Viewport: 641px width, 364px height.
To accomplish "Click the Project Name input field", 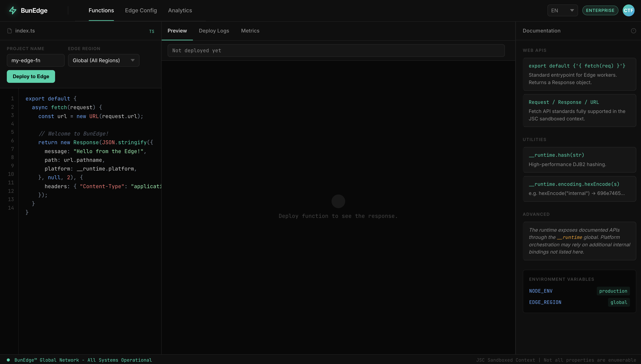I will point(36,61).
